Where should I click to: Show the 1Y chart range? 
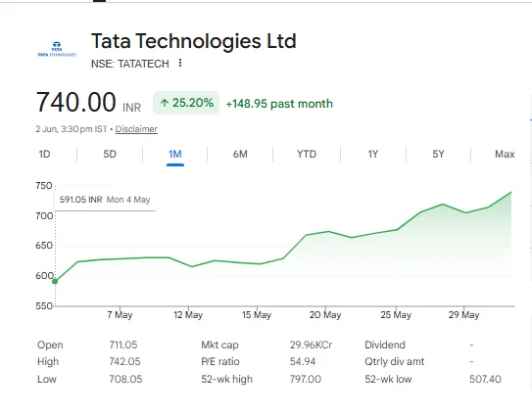coord(373,155)
